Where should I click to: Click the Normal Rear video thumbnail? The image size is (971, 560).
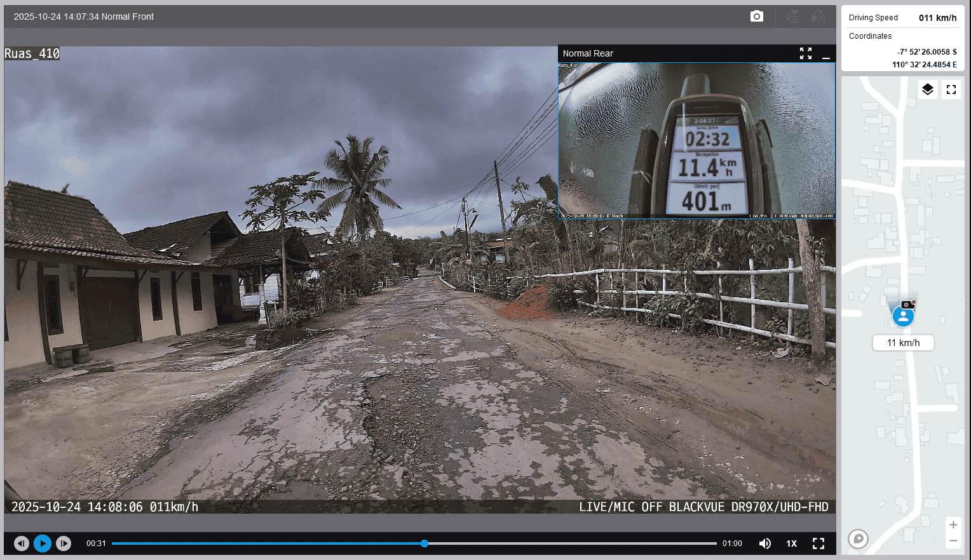[x=696, y=140]
